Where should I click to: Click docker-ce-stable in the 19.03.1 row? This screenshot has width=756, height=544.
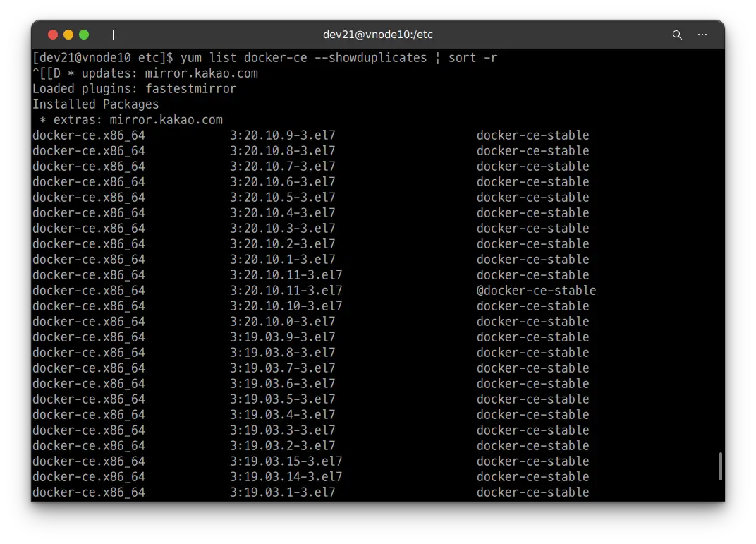pos(532,492)
